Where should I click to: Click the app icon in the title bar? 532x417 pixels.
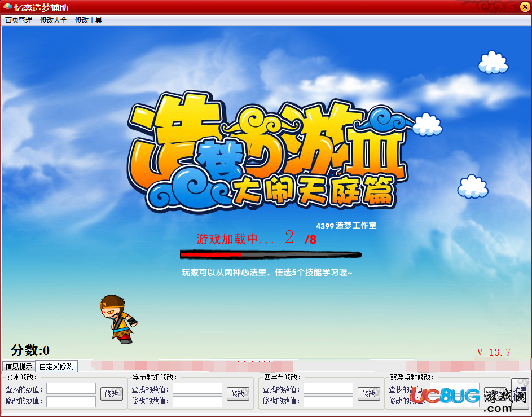(x=7, y=7)
